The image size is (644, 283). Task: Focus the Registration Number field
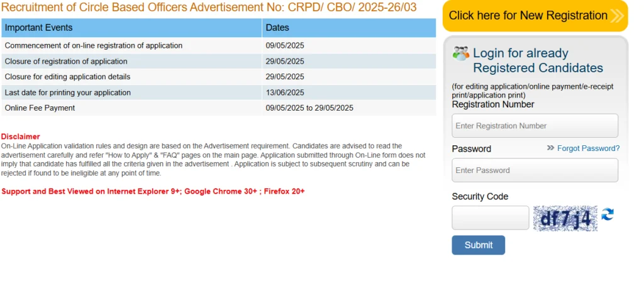tap(535, 126)
